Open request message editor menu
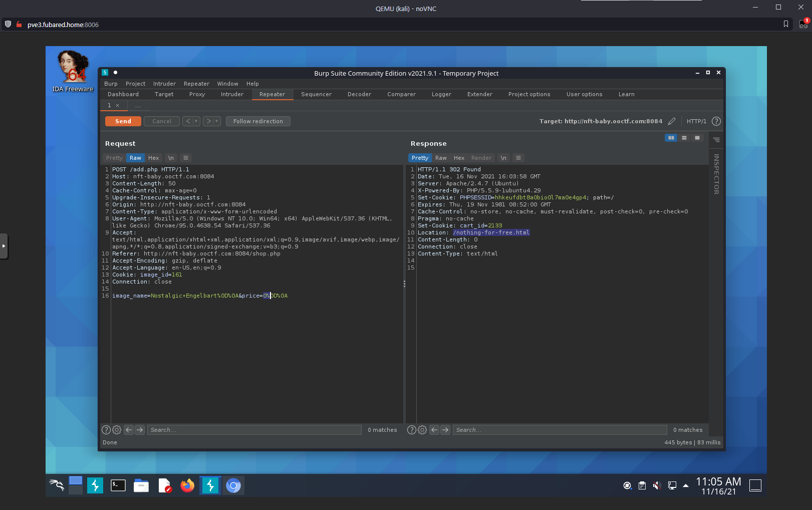This screenshot has width=812, height=510. (186, 158)
